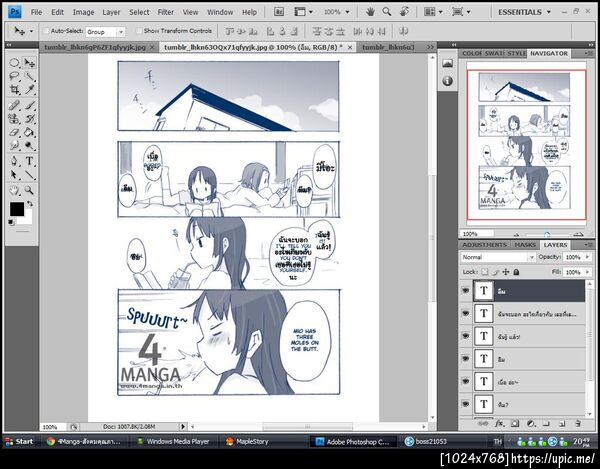Hide the fifth text layer from top
Viewport: 600px width, 469px height.
click(465, 381)
